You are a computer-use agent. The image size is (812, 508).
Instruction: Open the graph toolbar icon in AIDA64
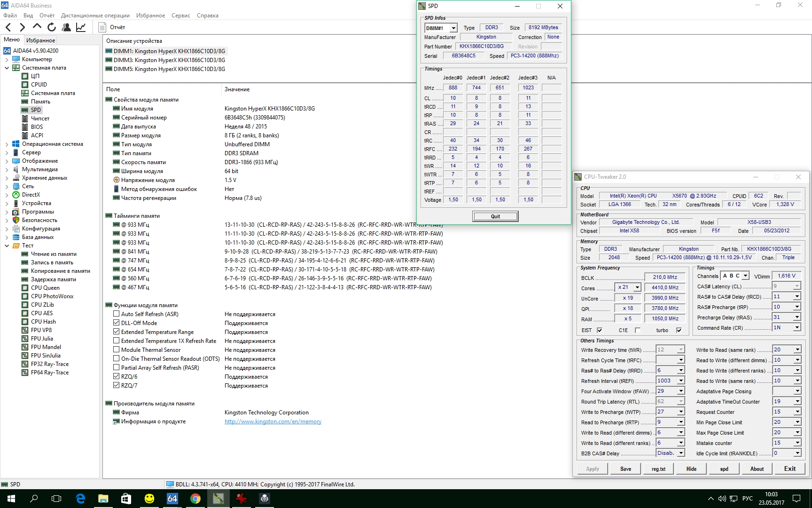click(x=81, y=27)
